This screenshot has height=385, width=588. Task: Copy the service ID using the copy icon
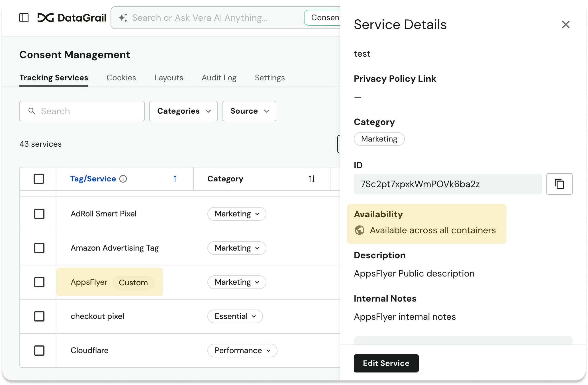click(x=559, y=184)
